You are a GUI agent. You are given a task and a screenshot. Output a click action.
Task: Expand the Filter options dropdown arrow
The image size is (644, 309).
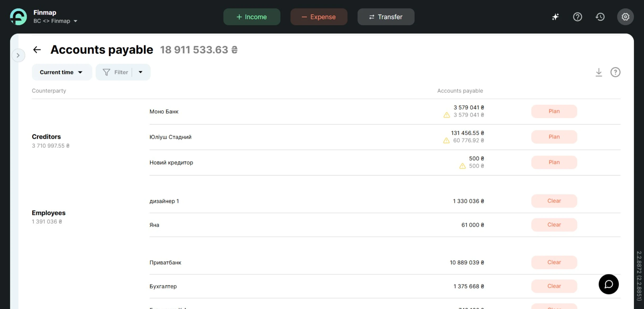coord(141,72)
